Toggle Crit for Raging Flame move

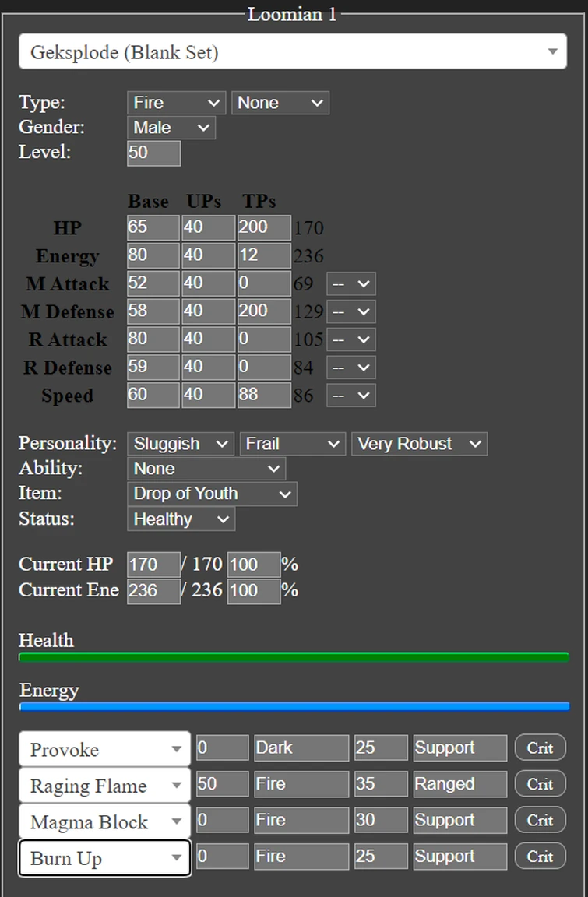pyautogui.click(x=540, y=784)
